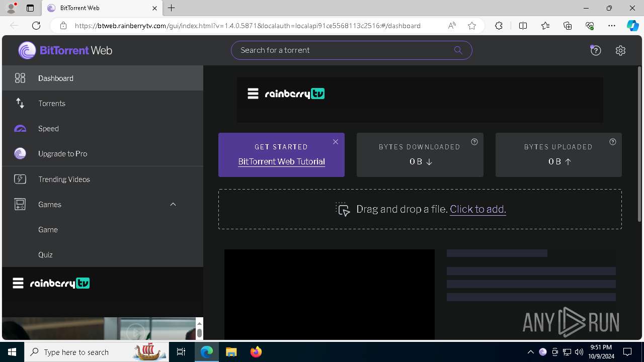View site information lock icon

click(x=63, y=26)
